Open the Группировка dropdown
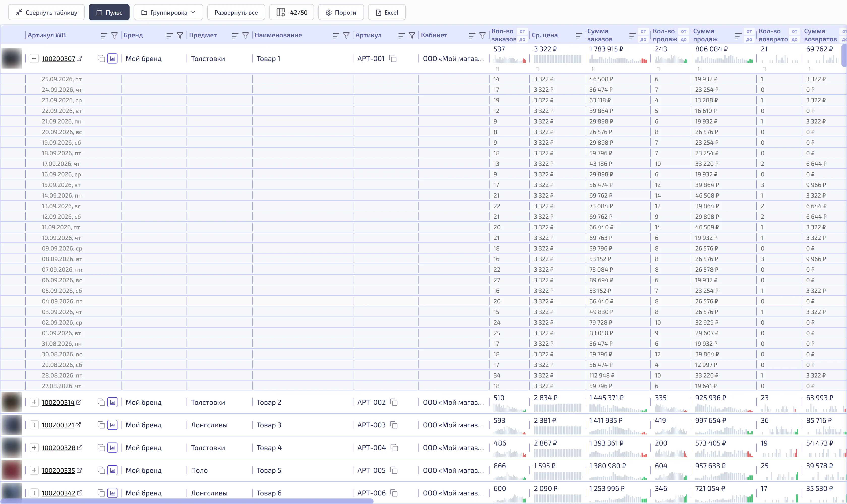The image size is (847, 504). pos(168,12)
